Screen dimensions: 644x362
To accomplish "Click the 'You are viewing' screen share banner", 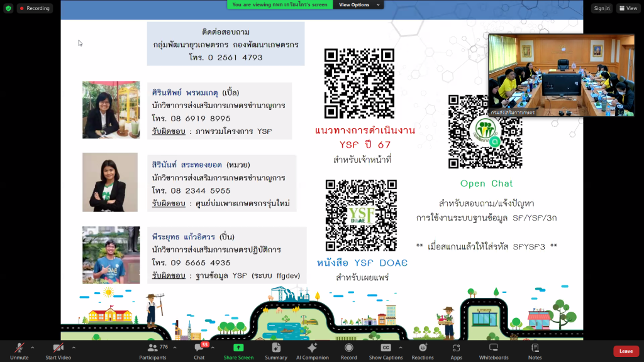I will tap(280, 4).
